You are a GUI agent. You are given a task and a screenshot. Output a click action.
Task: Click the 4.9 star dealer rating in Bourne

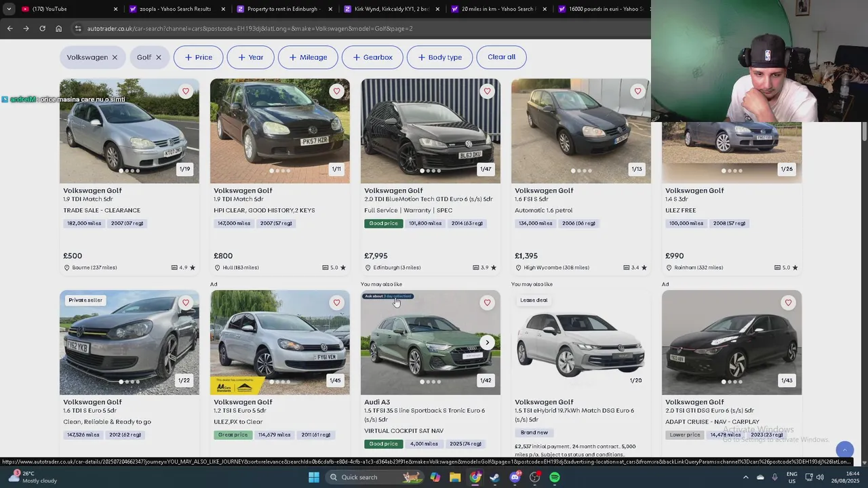click(184, 268)
